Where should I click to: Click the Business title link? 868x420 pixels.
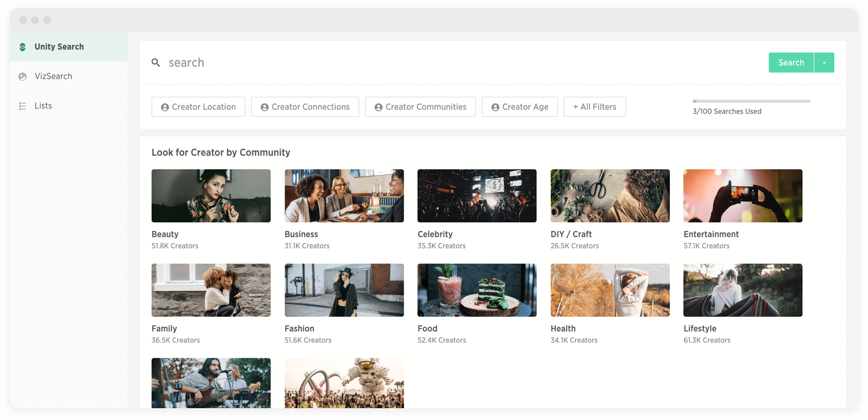click(301, 235)
